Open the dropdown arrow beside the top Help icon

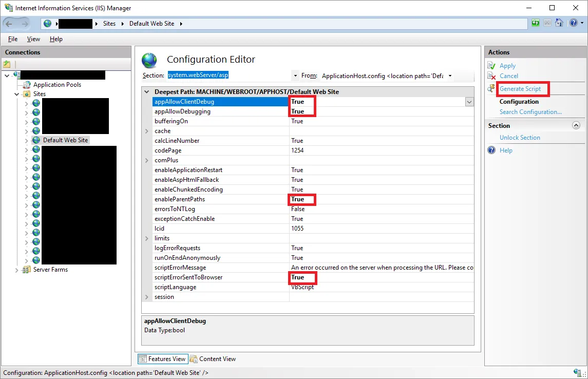point(582,23)
